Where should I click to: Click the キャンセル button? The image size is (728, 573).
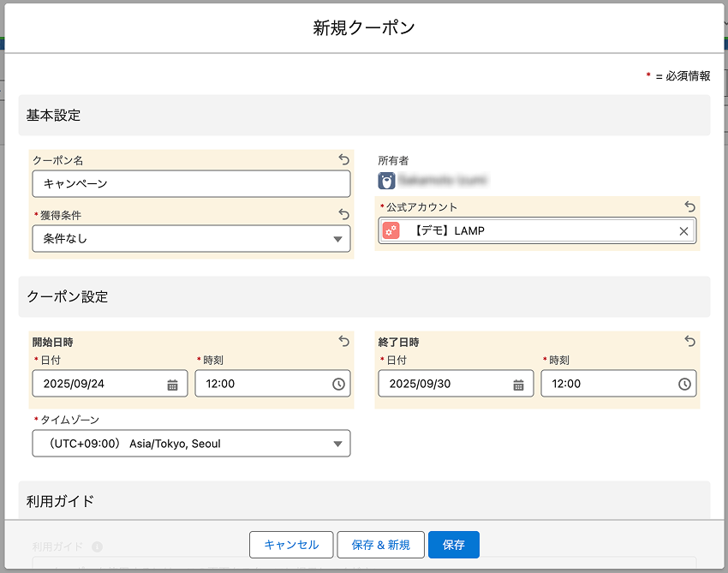click(x=291, y=545)
